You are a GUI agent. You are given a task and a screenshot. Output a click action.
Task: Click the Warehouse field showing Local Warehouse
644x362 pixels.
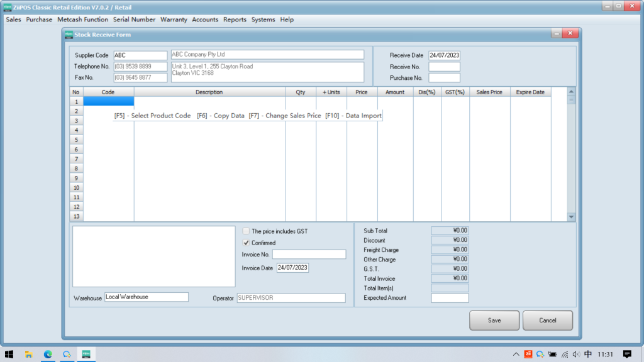point(147,297)
